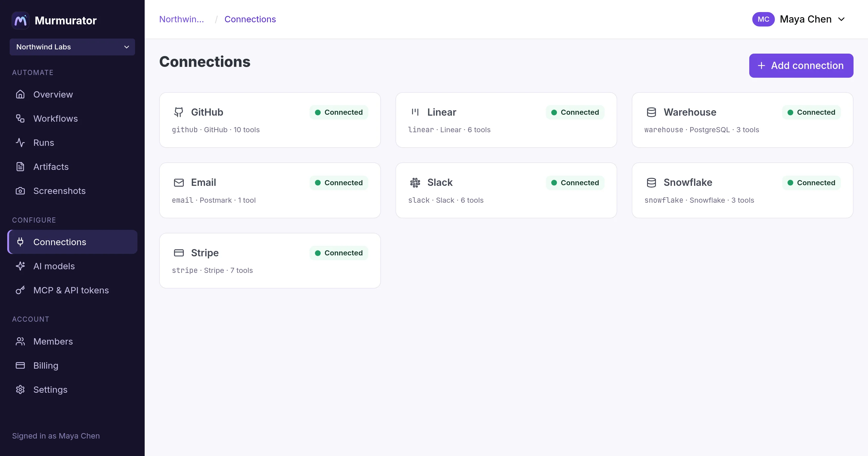This screenshot has height=456, width=868.
Task: Click the Murmurator logo icon
Action: [20, 20]
